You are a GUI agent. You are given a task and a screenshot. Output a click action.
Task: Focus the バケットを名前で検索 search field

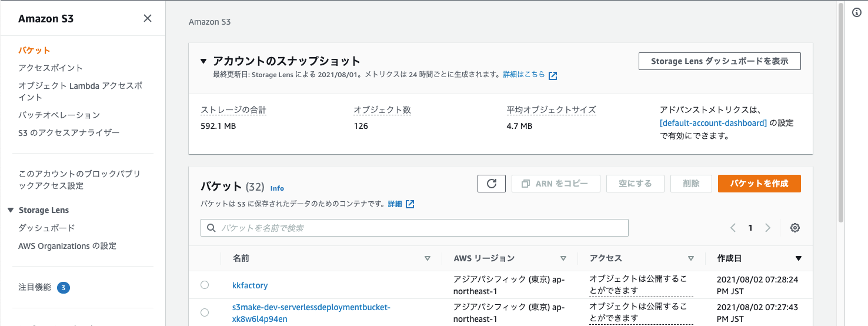[415, 228]
